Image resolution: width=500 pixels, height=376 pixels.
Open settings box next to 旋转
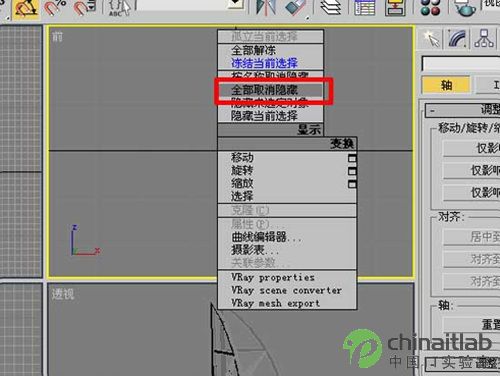[x=352, y=171]
